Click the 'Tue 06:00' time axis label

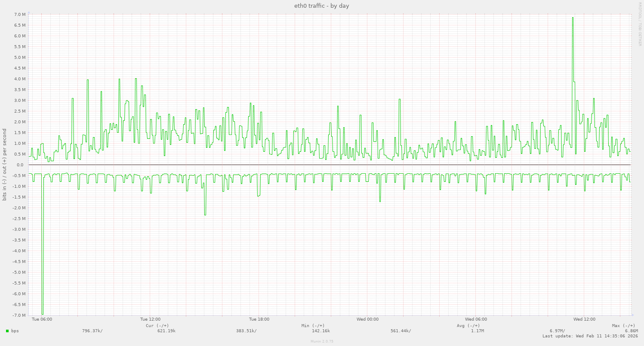[x=42, y=319]
